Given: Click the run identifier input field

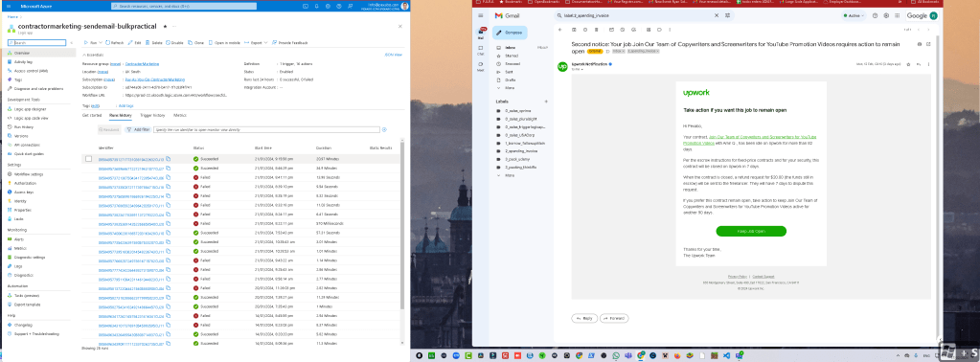Looking at the screenshot, I should point(267,129).
